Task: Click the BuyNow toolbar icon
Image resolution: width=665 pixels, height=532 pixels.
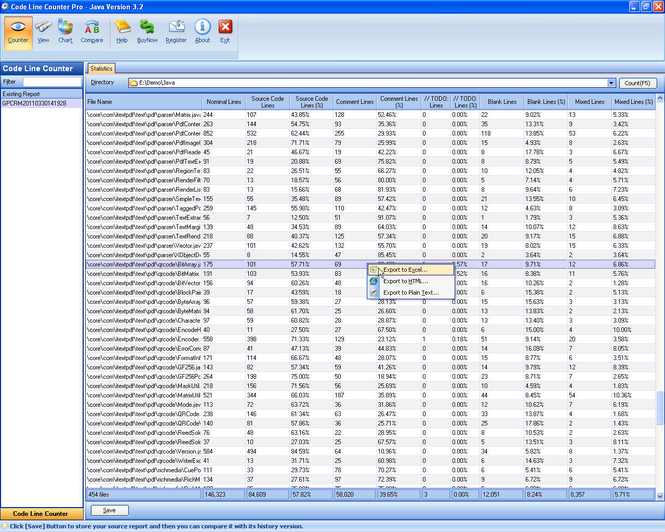Action: click(147, 31)
